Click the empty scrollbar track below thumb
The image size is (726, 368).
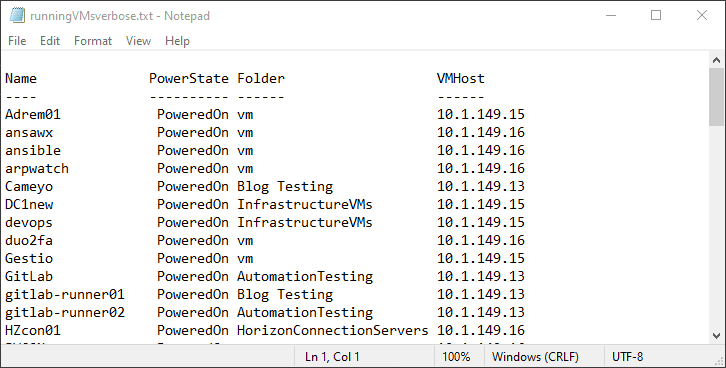pos(716,227)
